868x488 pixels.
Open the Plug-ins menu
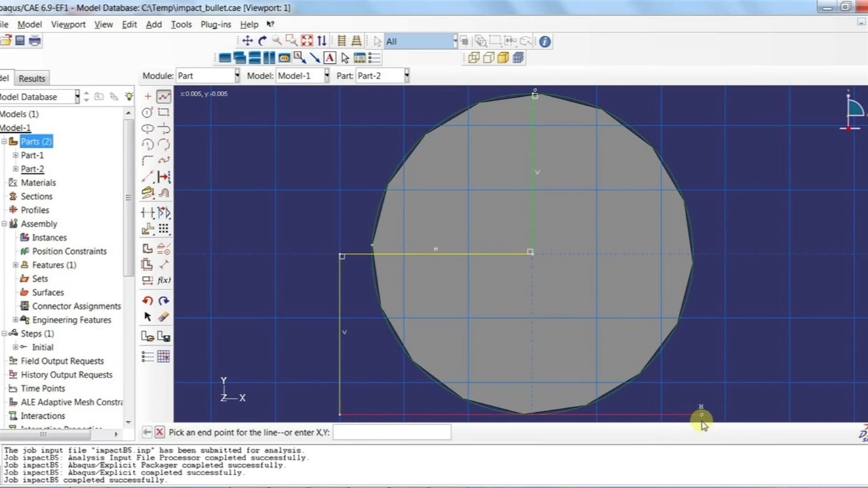[x=216, y=24]
